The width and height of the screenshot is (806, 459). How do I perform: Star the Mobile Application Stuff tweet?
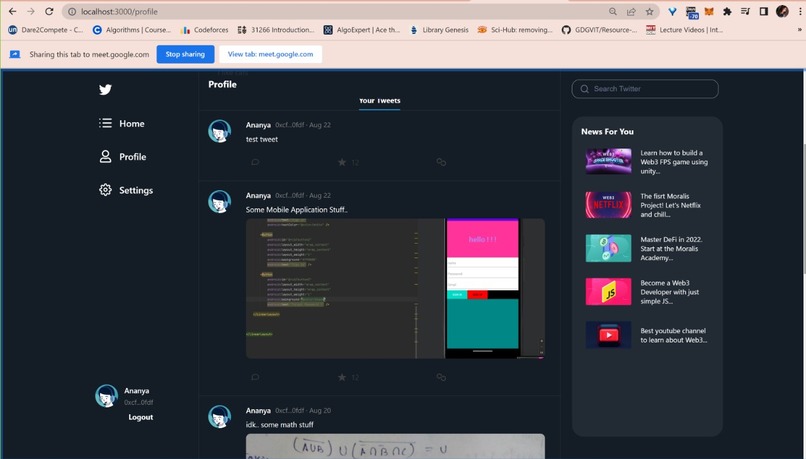point(342,377)
